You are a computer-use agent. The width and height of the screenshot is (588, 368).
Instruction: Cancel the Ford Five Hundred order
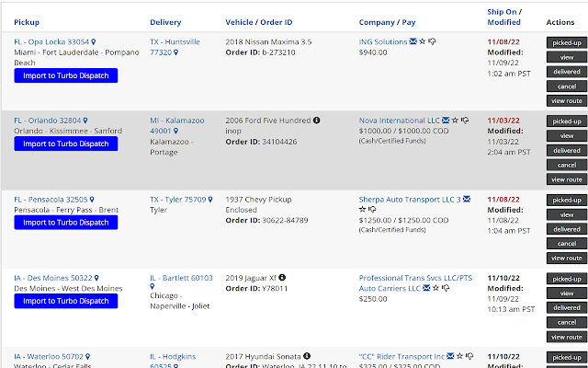(x=567, y=165)
